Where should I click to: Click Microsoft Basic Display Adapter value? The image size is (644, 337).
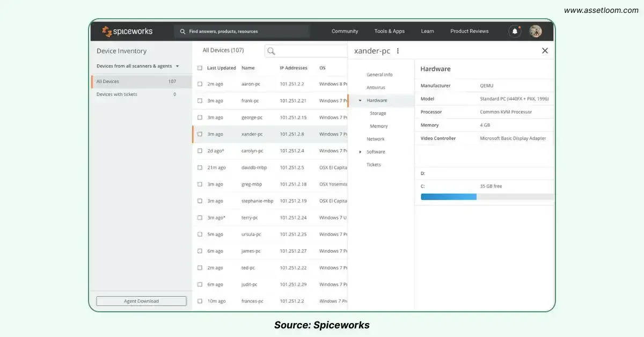513,138
